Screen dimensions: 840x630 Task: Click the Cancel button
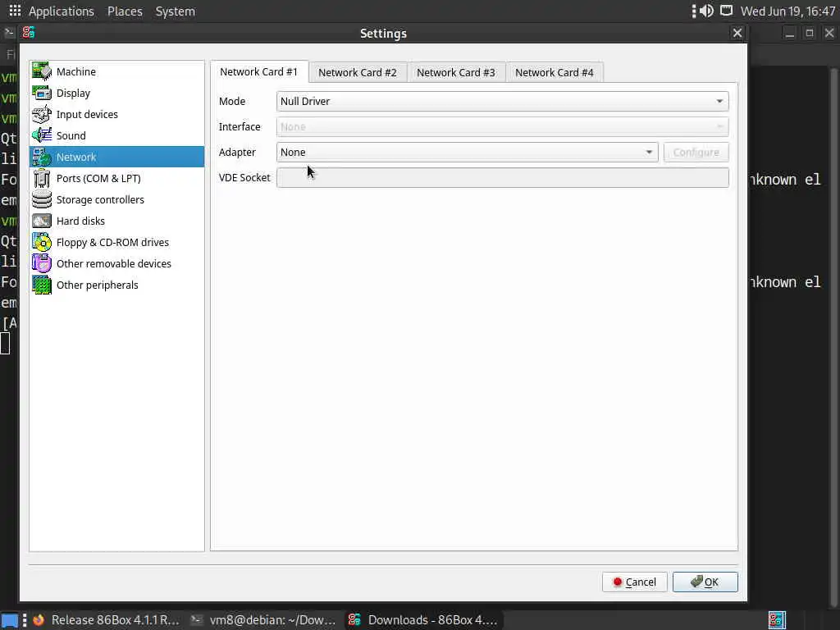click(x=634, y=582)
